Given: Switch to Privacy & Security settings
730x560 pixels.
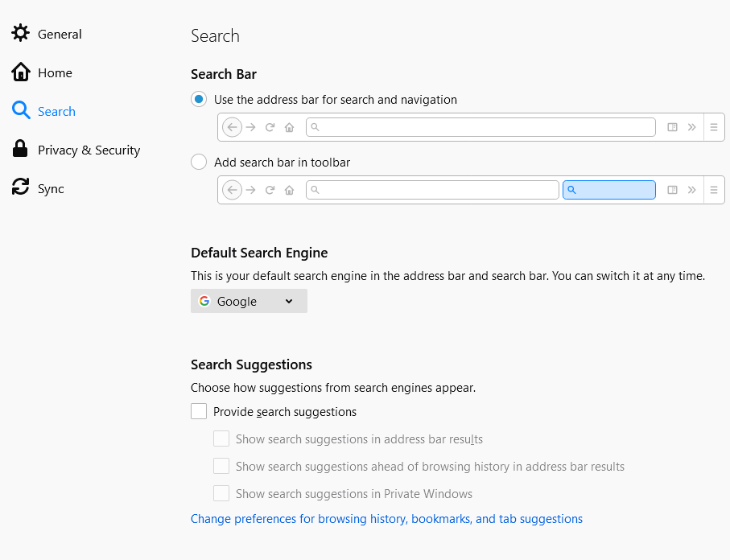Looking at the screenshot, I should pyautogui.click(x=89, y=150).
